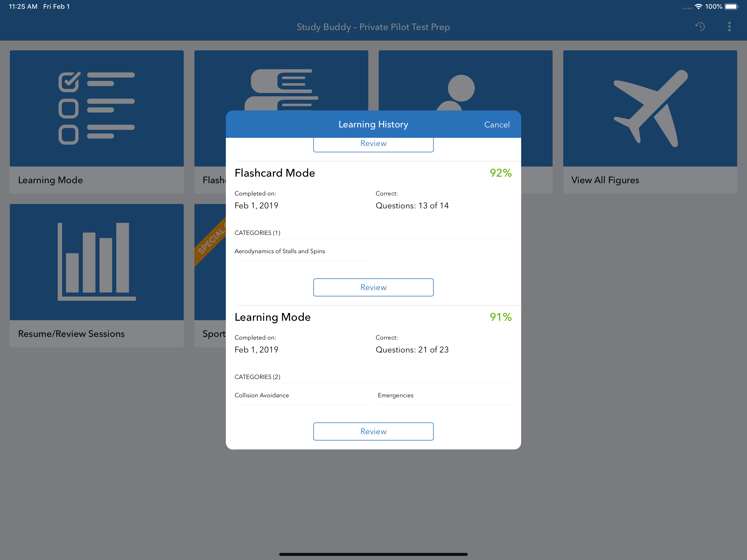This screenshot has width=747, height=560.
Task: Cancel the Learning History dialog
Action: (497, 125)
